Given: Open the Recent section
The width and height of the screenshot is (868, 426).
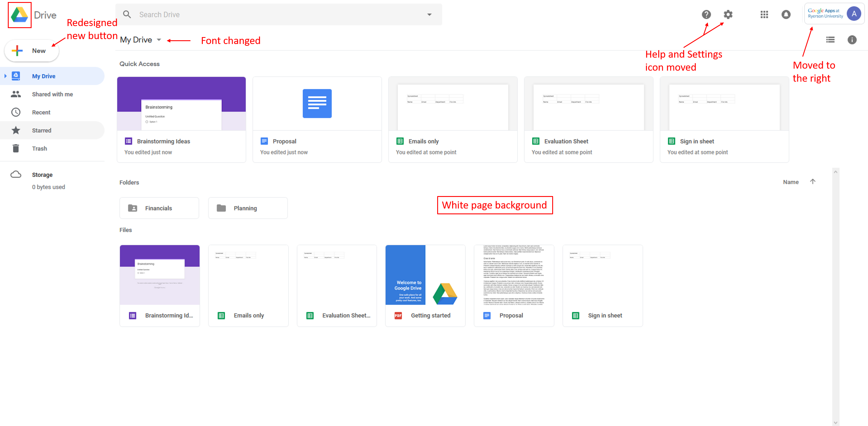Looking at the screenshot, I should pos(52,112).
